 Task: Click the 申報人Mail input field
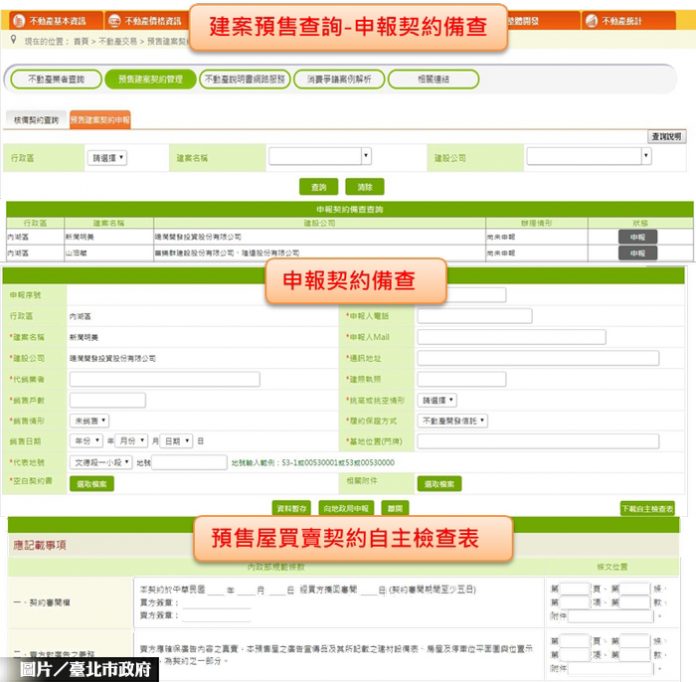tap(511, 337)
